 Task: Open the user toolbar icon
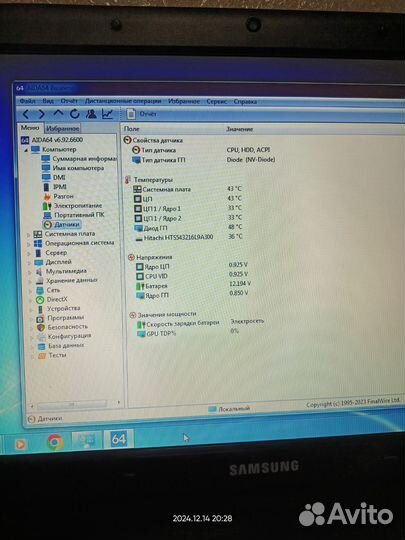(91, 114)
